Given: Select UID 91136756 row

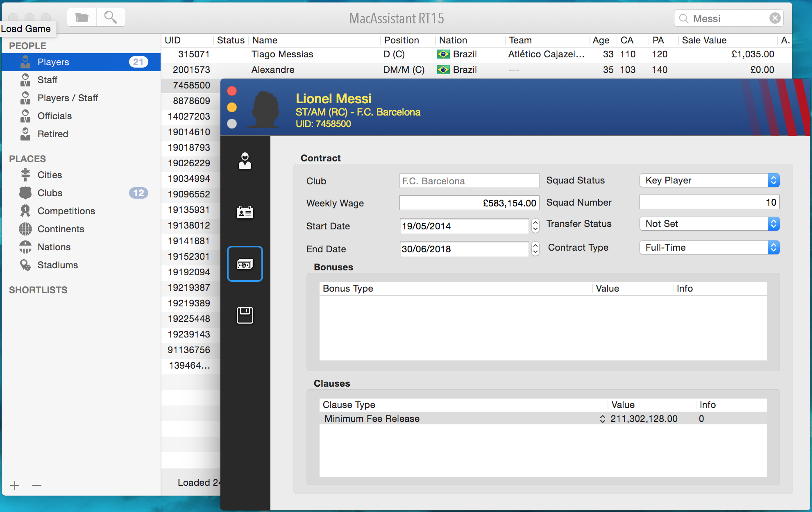Looking at the screenshot, I should [191, 350].
